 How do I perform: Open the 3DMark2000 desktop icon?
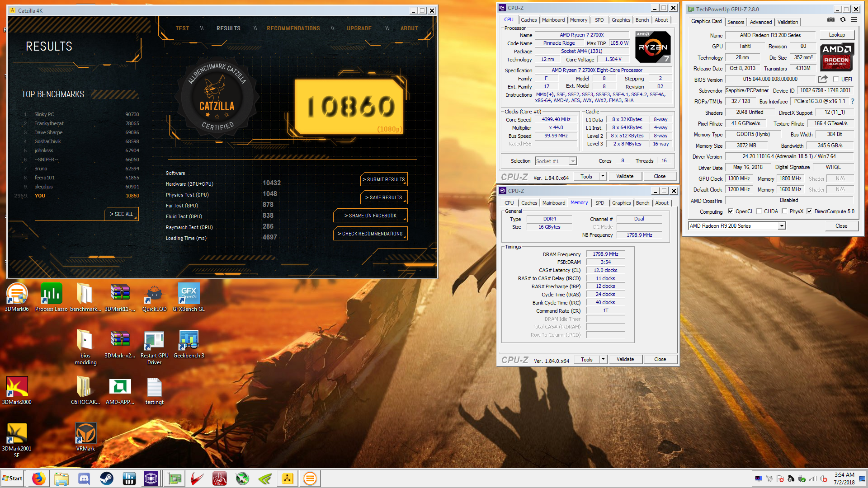[17, 390]
